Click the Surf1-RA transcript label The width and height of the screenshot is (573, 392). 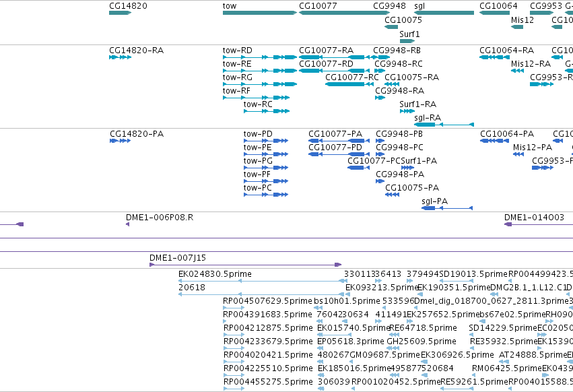417,104
